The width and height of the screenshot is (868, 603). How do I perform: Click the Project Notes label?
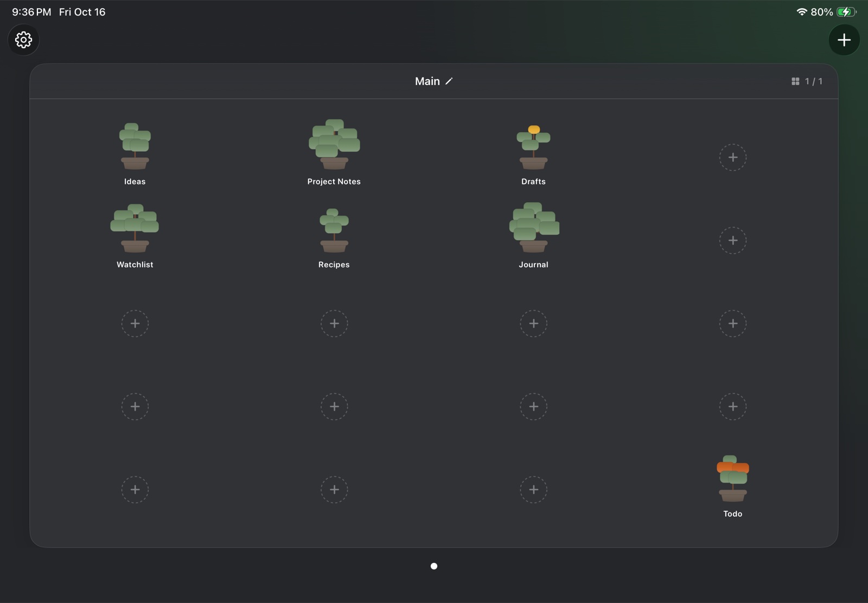pos(334,182)
